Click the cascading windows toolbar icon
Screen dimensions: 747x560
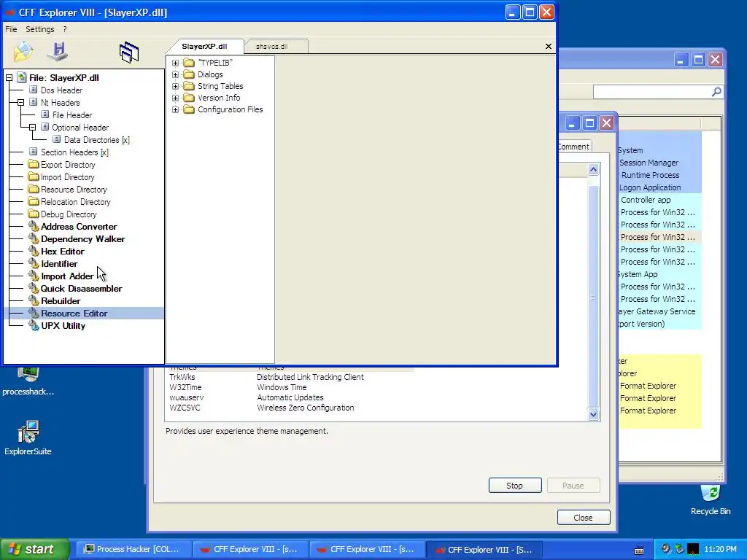coord(128,52)
